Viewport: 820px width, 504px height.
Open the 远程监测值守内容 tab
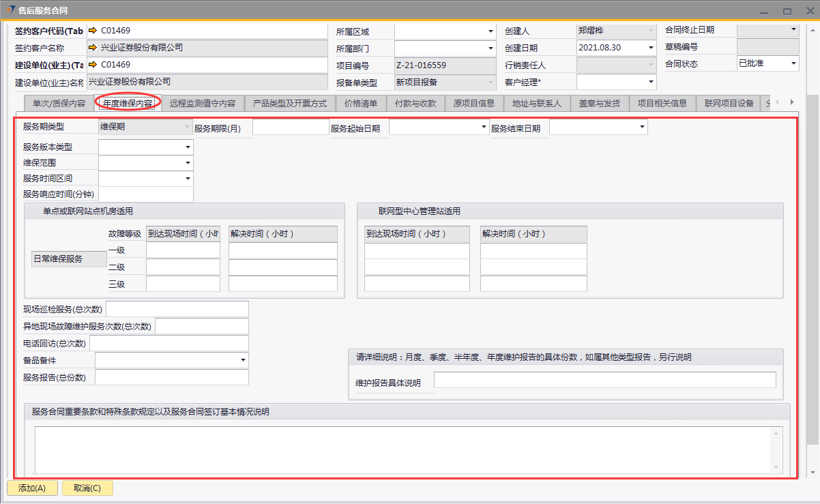click(x=203, y=104)
